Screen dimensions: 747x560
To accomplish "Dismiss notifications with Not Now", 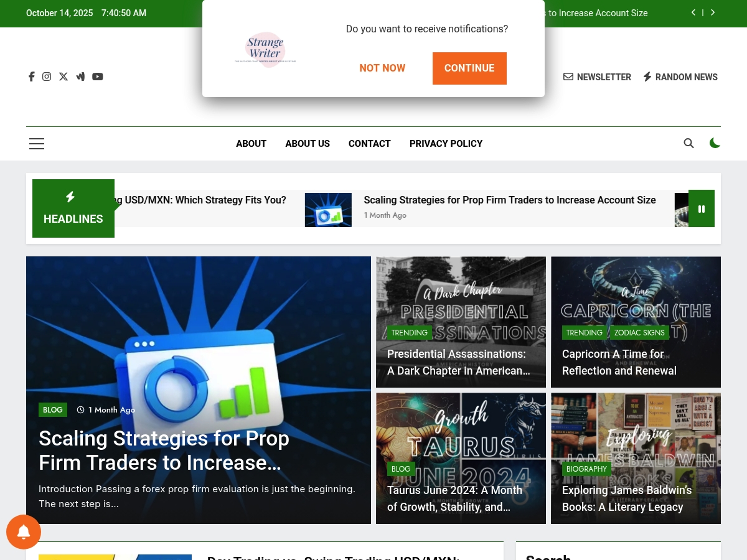I will click(382, 68).
